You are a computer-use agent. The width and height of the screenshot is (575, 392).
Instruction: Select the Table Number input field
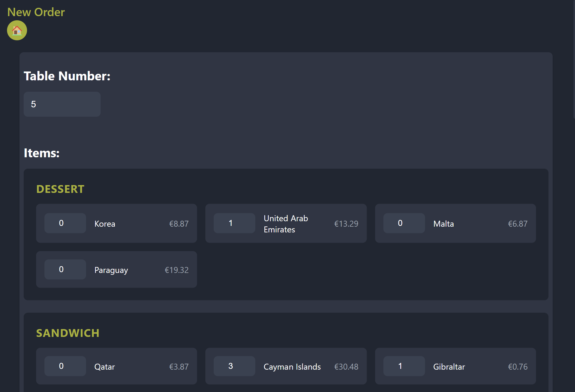click(62, 104)
